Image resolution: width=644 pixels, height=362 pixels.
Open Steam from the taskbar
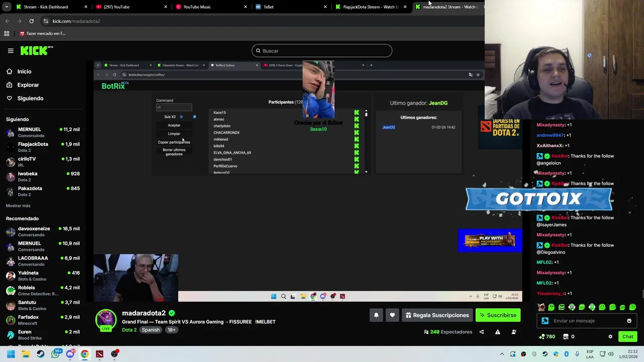click(40, 354)
